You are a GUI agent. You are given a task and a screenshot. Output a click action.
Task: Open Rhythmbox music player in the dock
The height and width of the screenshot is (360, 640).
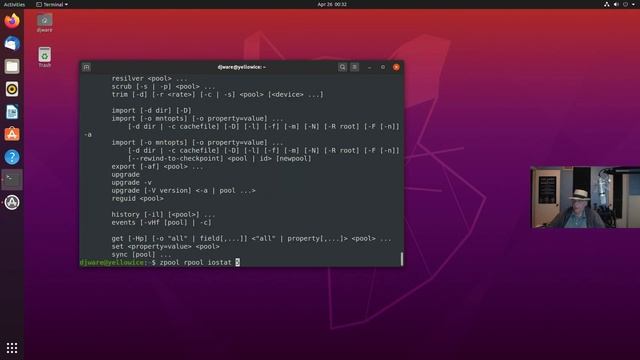[x=12, y=89]
